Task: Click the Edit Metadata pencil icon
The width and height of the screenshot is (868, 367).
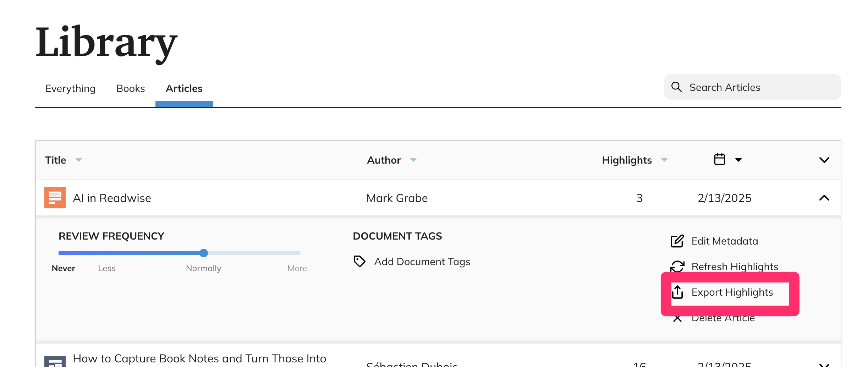Action: tap(677, 241)
